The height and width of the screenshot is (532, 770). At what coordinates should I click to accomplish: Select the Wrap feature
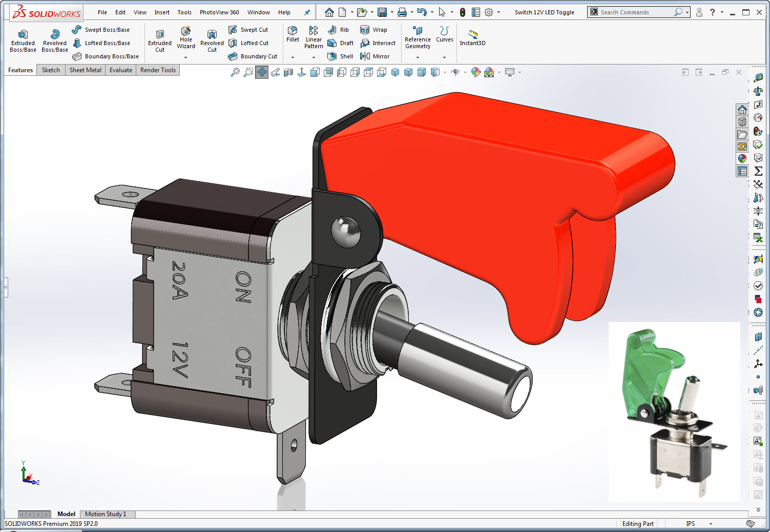pyautogui.click(x=374, y=30)
